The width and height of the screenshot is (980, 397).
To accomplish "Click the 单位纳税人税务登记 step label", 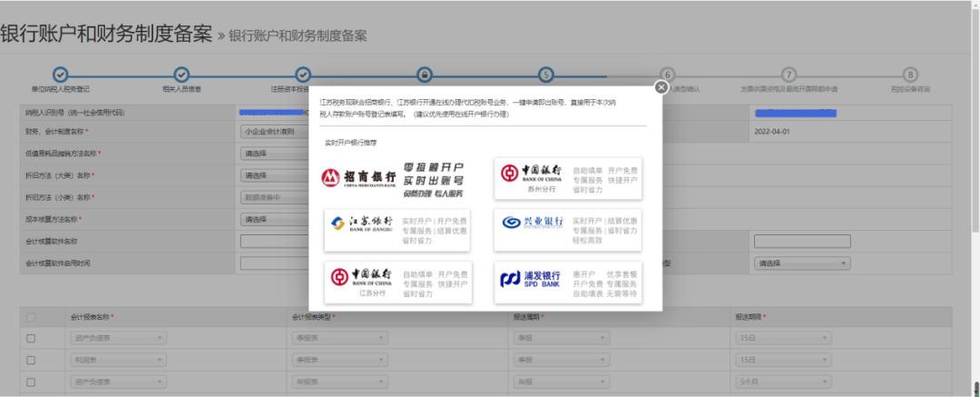I will point(60,90).
